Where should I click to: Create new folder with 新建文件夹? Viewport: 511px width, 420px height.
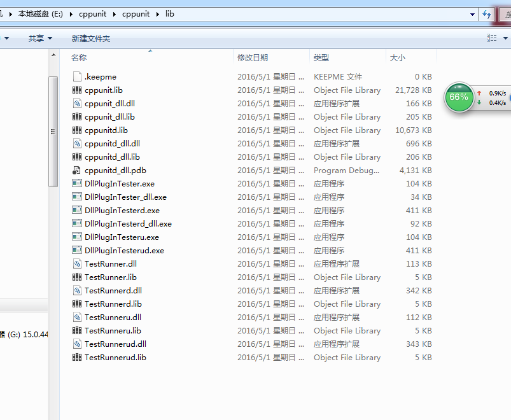[91, 38]
